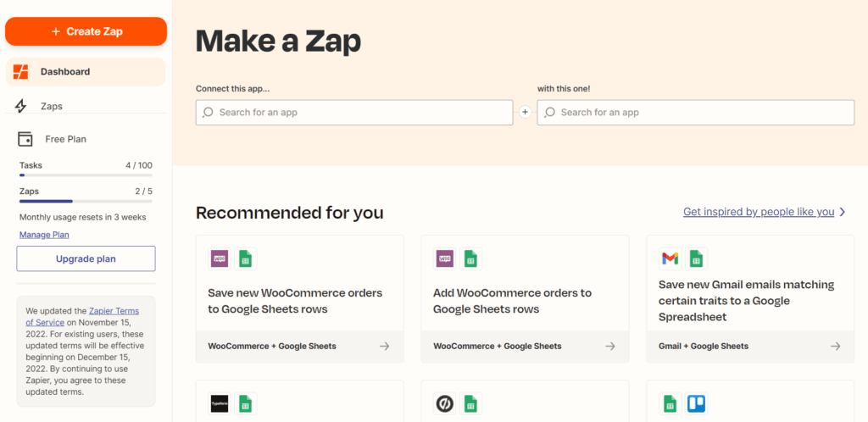Click the Zaps lightning bolt icon
868x422 pixels.
point(21,106)
